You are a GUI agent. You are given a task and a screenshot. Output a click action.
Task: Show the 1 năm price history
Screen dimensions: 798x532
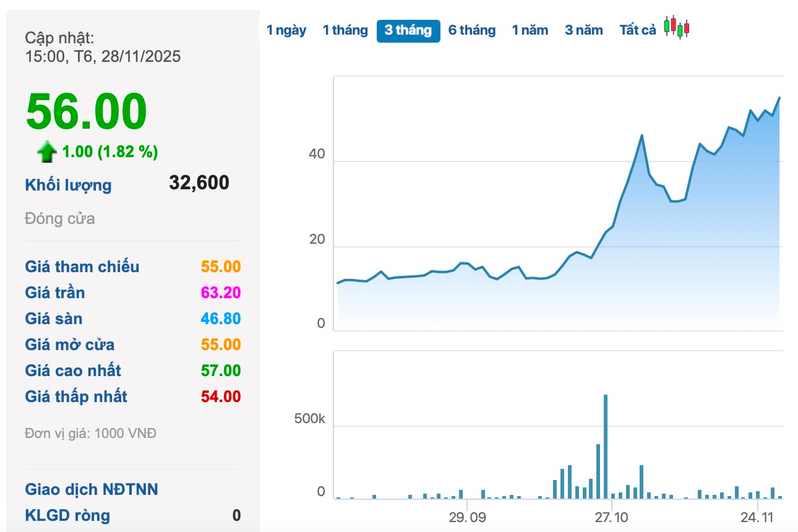tap(530, 30)
